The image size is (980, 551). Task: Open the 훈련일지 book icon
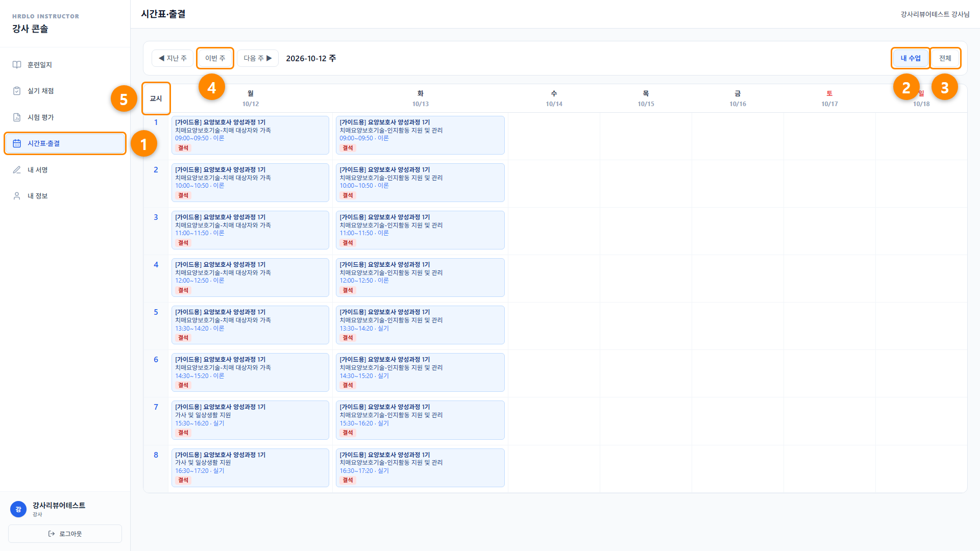[x=17, y=65]
